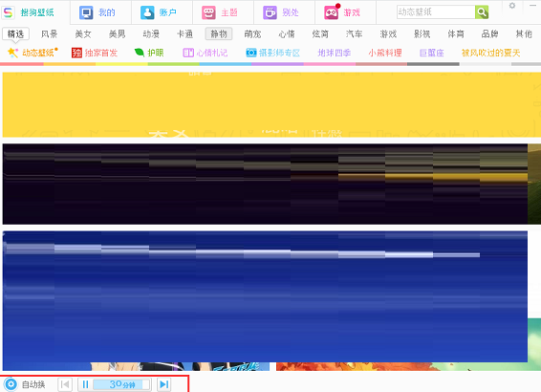Click the 独家首发 exclusive release link
Viewport: 541px width, 392px height.
[95, 53]
